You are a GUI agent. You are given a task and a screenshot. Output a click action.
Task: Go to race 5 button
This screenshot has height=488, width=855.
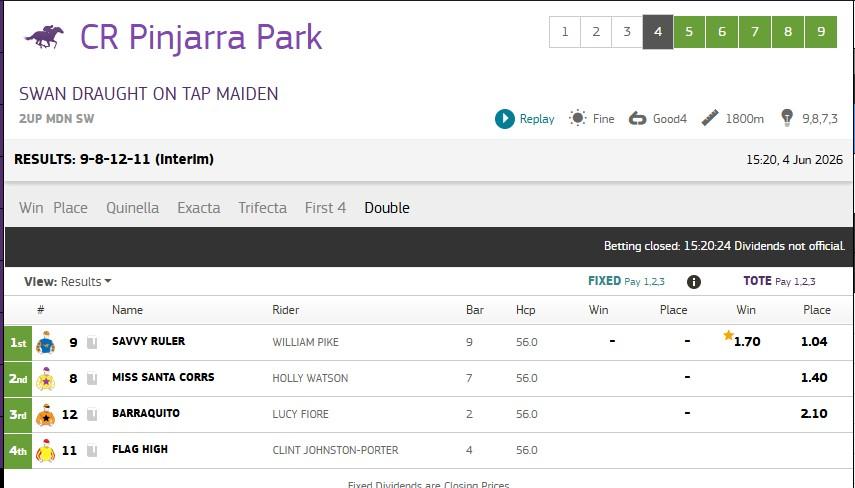pos(689,32)
